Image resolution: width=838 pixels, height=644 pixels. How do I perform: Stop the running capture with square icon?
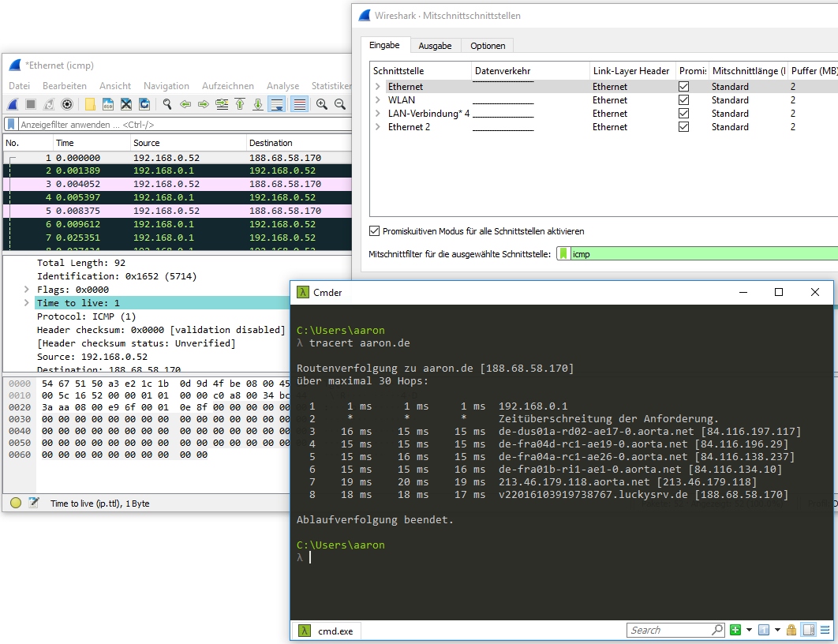pos(31,104)
